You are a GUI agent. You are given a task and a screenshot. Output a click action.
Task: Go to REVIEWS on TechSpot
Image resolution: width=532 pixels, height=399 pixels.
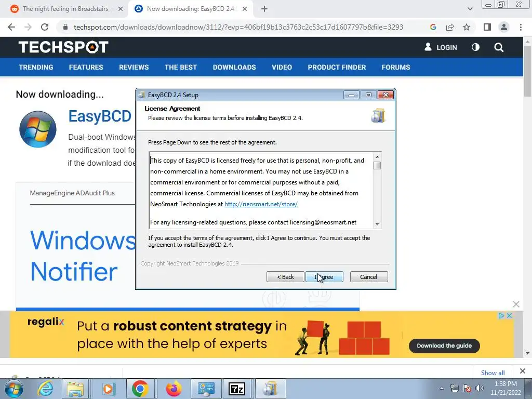pos(134,67)
